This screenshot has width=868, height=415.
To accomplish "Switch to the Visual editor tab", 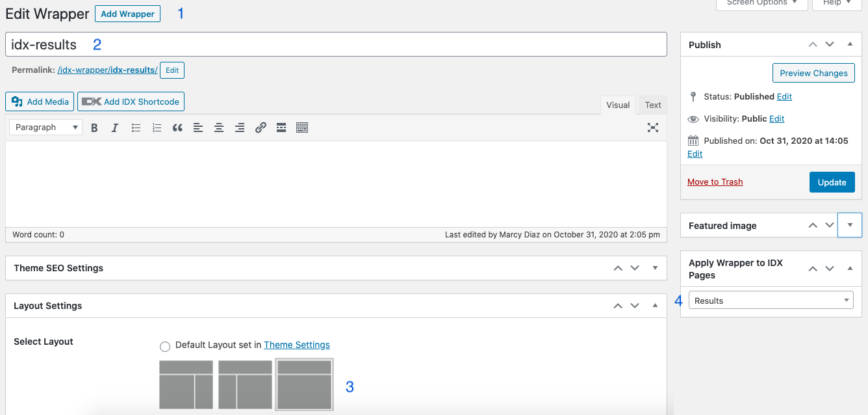I will click(x=618, y=105).
